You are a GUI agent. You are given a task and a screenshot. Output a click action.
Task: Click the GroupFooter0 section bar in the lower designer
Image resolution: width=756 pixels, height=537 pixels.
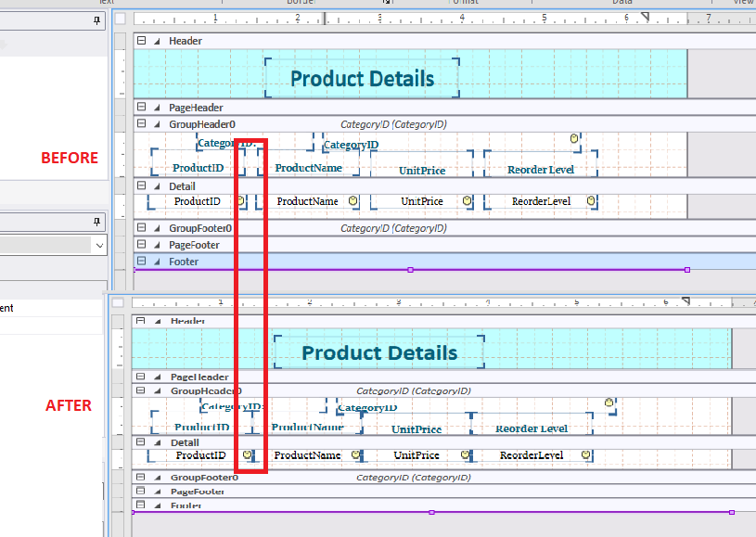[x=443, y=478]
